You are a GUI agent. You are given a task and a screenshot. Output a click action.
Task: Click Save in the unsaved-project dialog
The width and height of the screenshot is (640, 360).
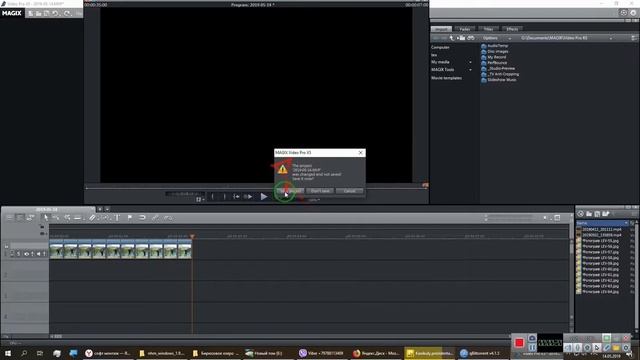pos(289,191)
